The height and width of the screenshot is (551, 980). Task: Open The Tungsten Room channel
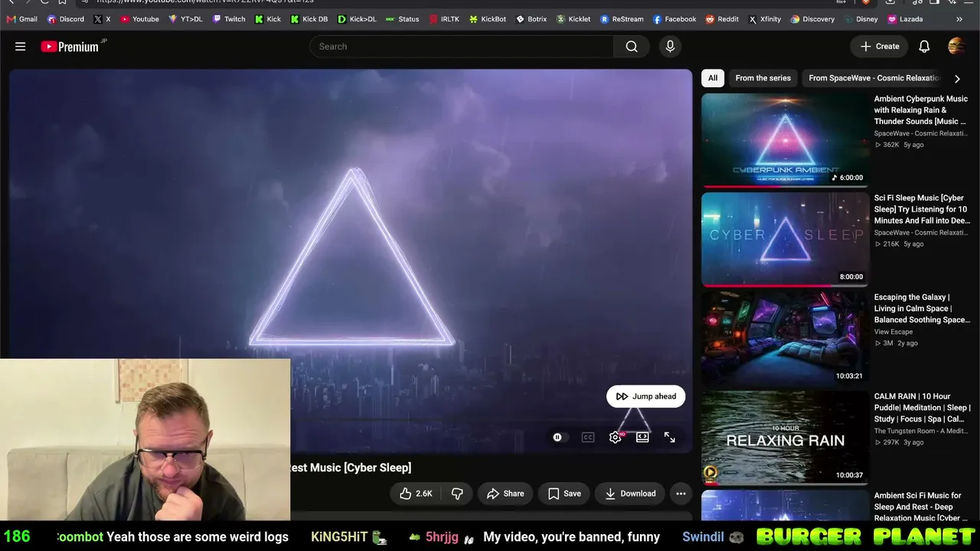point(921,431)
